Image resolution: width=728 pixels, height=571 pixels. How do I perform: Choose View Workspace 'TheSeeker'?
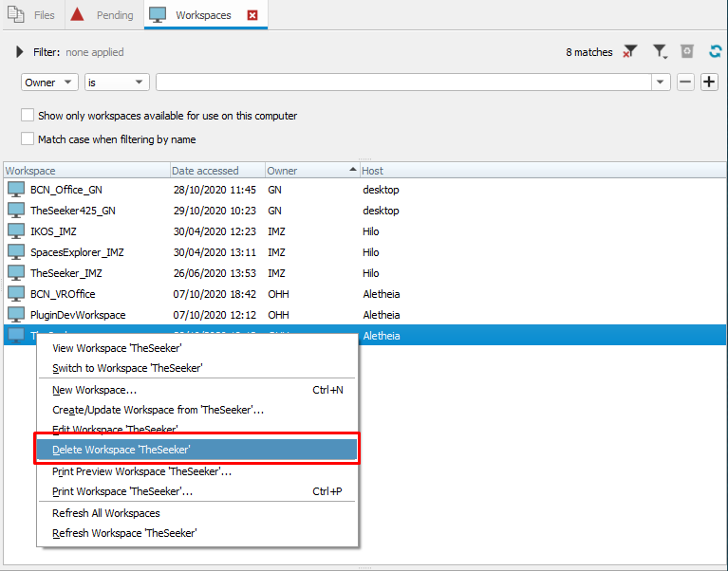point(196,348)
